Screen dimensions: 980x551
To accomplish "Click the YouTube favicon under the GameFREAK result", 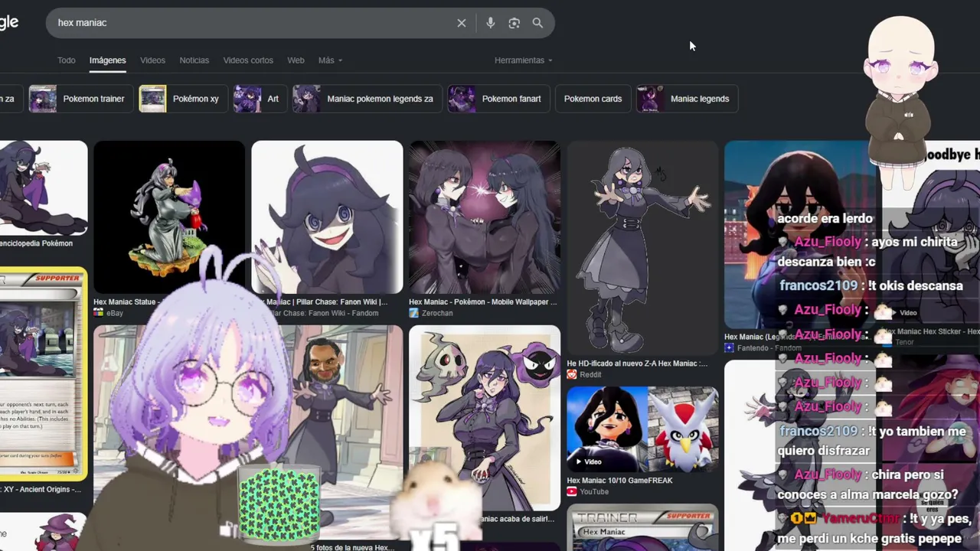I will click(571, 491).
